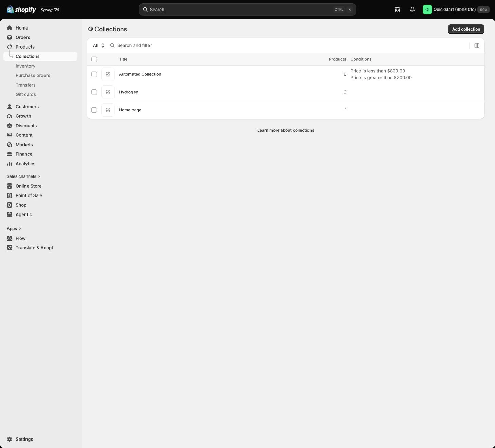Screen dimensions: 495x448
Task: Click the Shopify logo
Action: click(x=21, y=10)
